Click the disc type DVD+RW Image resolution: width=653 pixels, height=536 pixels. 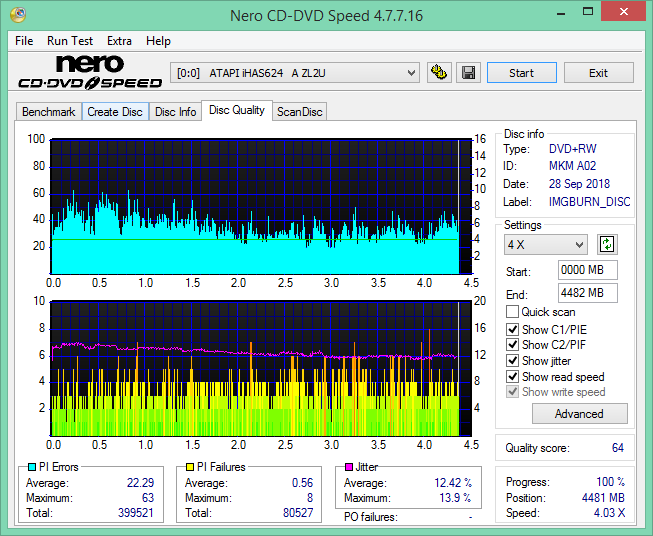point(572,149)
